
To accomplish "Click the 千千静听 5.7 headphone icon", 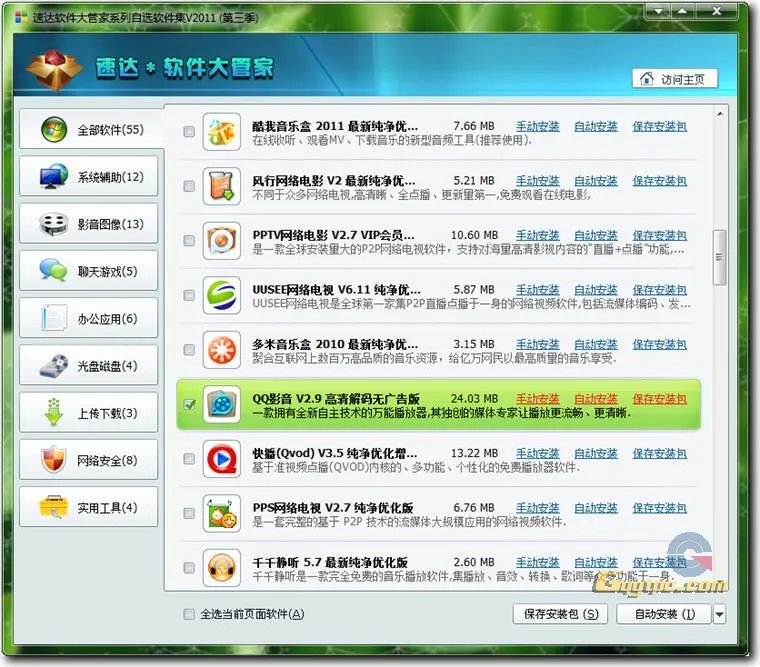I will coord(222,568).
